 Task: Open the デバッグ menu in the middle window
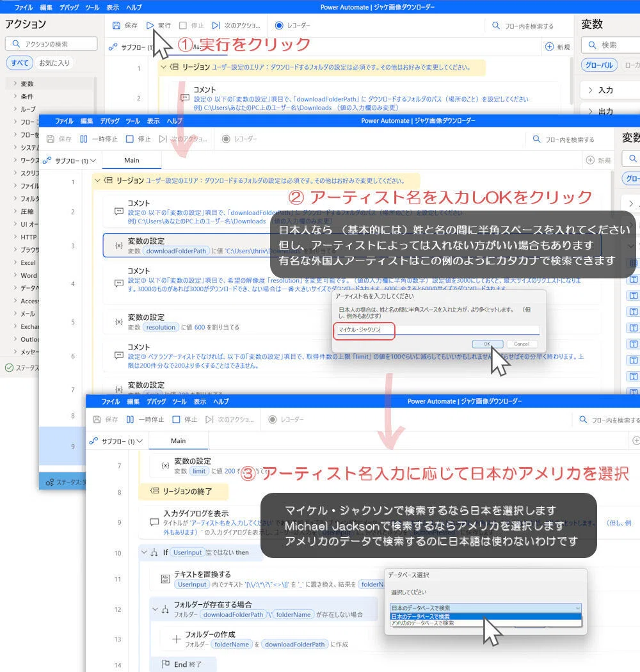[x=109, y=121]
